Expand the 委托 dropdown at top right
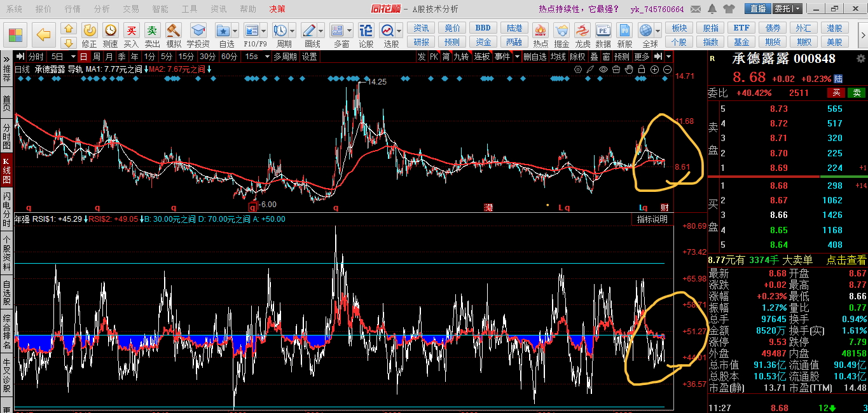Viewport: 868px width, 413px height. (x=797, y=9)
